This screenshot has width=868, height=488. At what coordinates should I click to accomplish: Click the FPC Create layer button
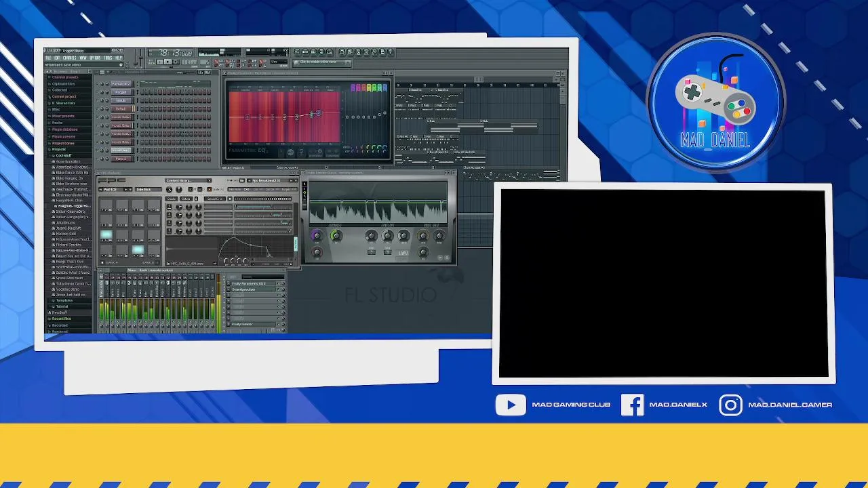(172, 199)
